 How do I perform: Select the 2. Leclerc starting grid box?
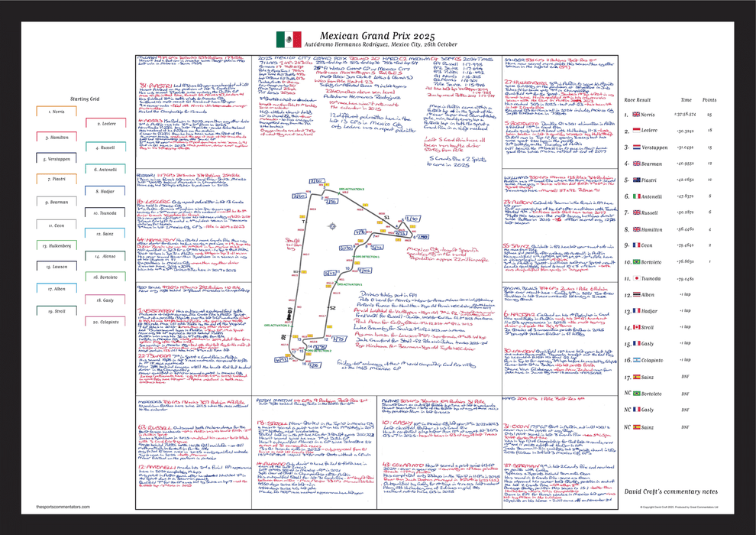pos(106,124)
